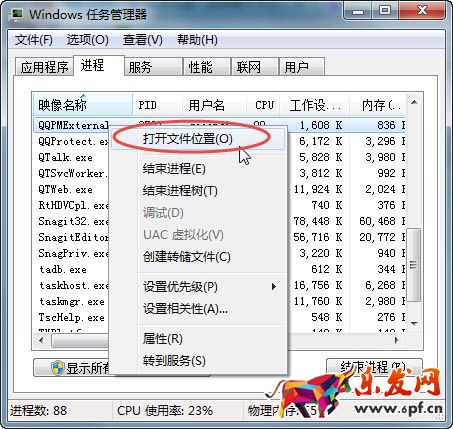Click the vertical scrollbar up arrow

pos(414,102)
